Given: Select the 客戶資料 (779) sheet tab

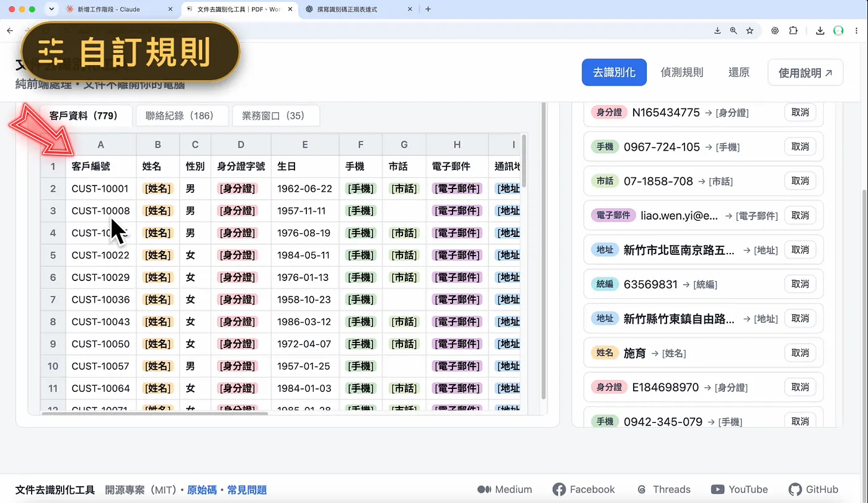Looking at the screenshot, I should coord(86,115).
